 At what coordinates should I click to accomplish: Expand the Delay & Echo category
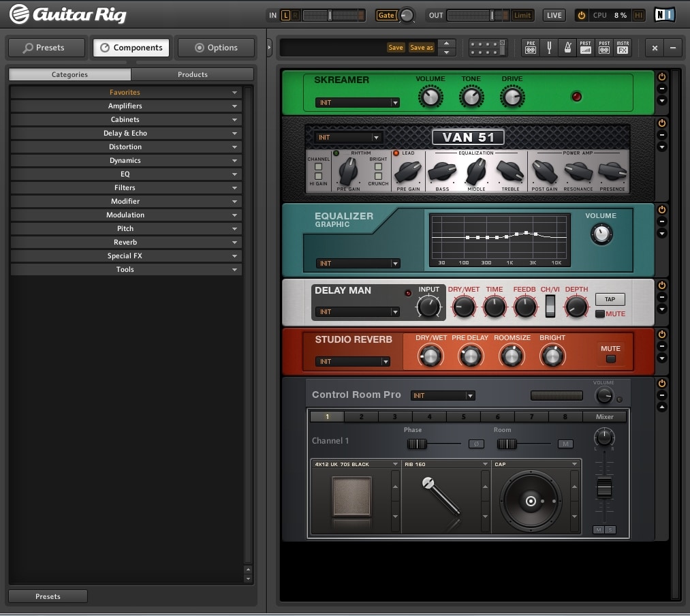click(125, 133)
